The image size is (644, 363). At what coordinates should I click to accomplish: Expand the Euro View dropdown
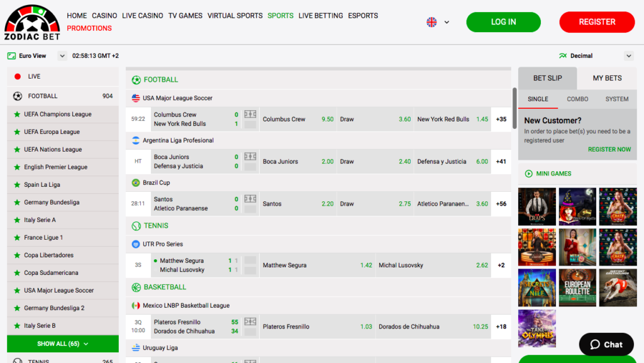click(62, 56)
